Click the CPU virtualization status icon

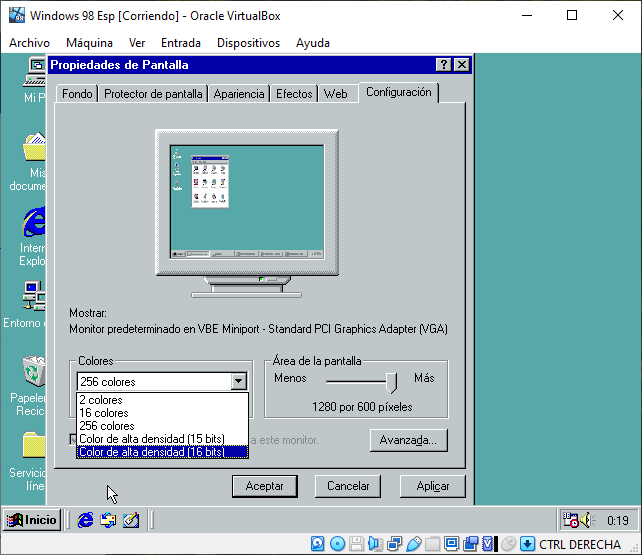489,544
